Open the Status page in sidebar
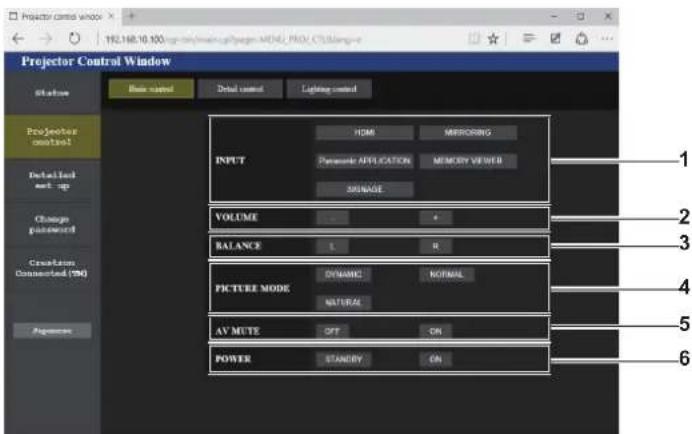This screenshot has height=434, width=692. 52,93
